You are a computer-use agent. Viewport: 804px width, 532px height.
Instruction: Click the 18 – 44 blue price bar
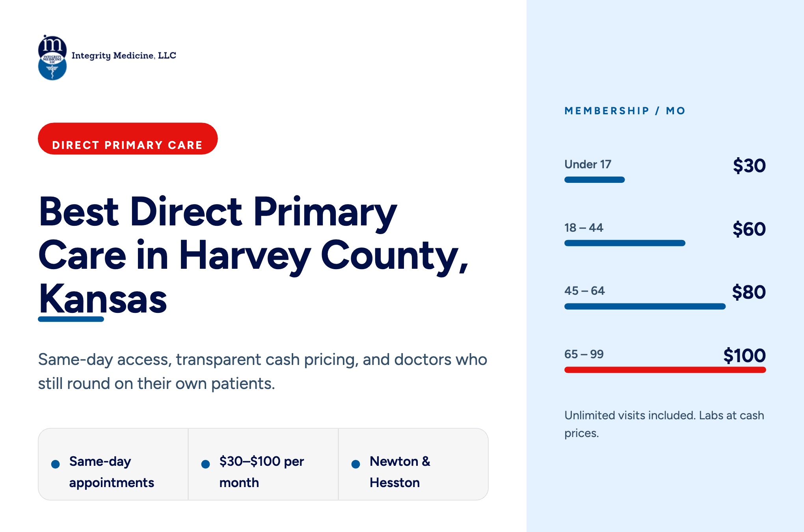pyautogui.click(x=625, y=243)
